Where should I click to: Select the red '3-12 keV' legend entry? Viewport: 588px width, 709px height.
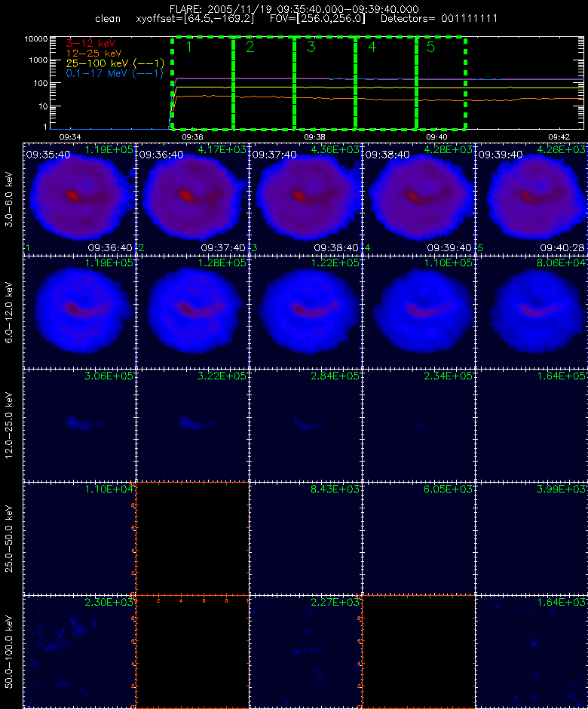click(x=91, y=44)
